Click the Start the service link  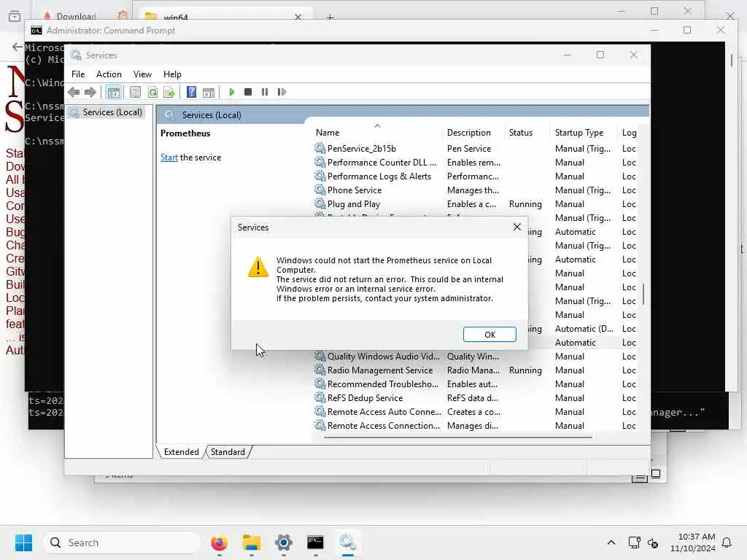coord(169,157)
